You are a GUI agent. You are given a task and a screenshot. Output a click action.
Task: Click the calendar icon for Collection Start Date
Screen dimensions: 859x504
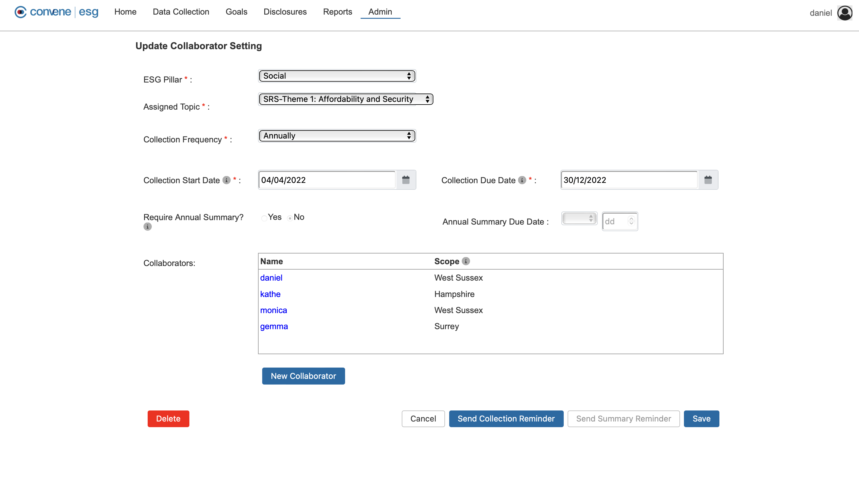(x=406, y=180)
